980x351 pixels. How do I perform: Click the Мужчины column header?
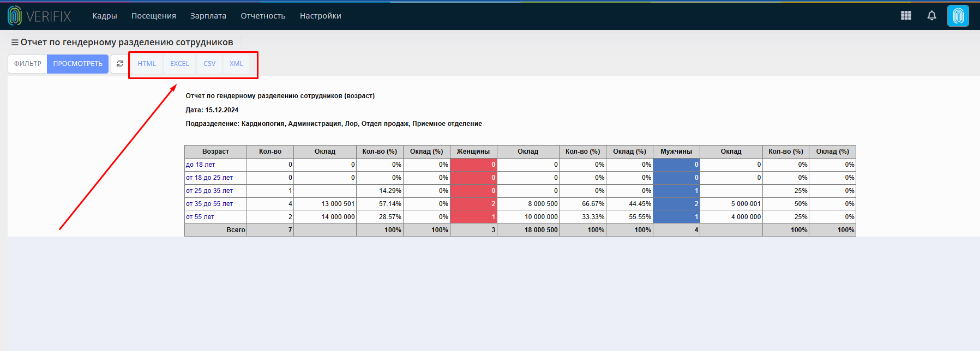pyautogui.click(x=676, y=152)
